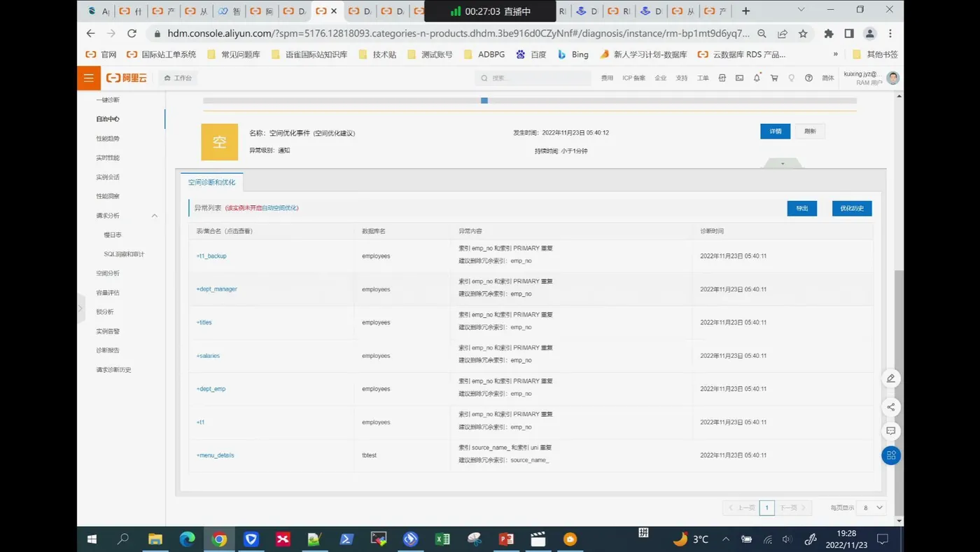Click the blue event marker on the timeline
The height and width of the screenshot is (552, 980).
pyautogui.click(x=484, y=101)
